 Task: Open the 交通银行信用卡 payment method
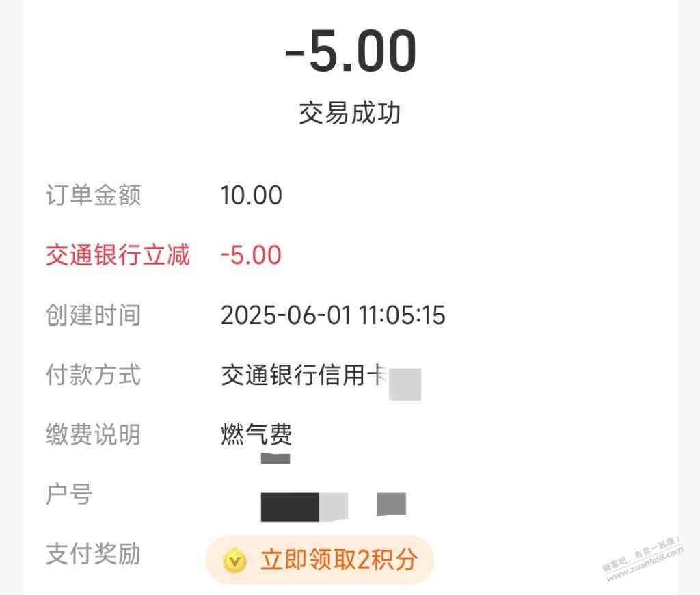[304, 375]
